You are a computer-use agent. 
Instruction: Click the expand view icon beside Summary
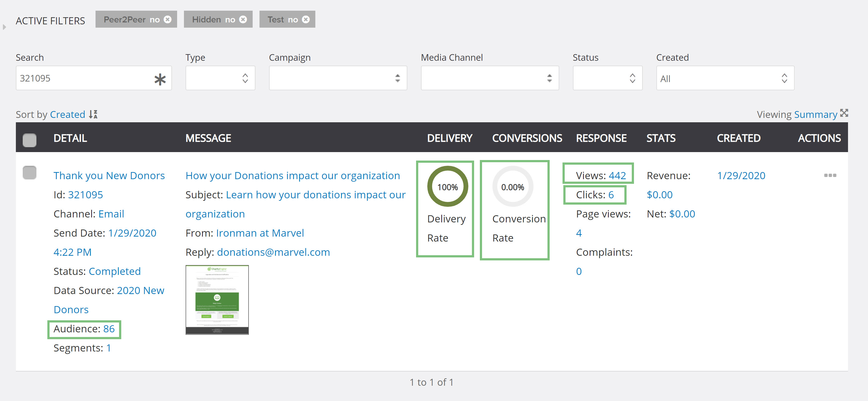point(844,113)
